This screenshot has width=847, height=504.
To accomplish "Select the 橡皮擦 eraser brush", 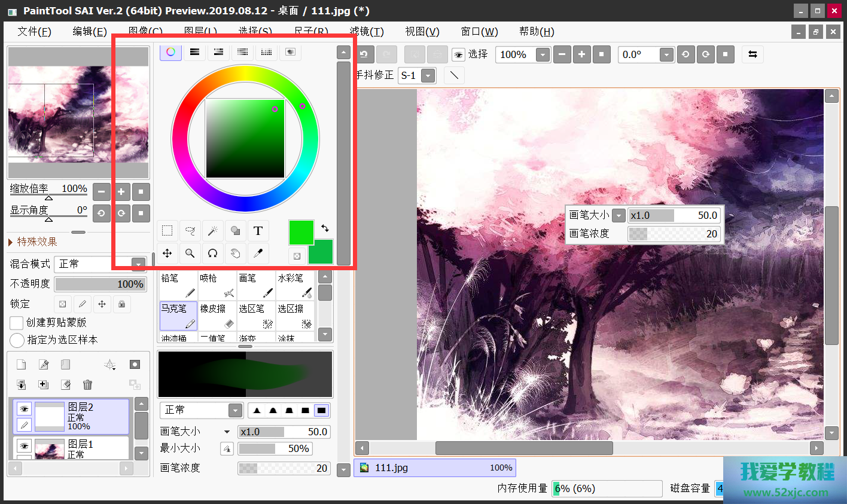I will 217,316.
